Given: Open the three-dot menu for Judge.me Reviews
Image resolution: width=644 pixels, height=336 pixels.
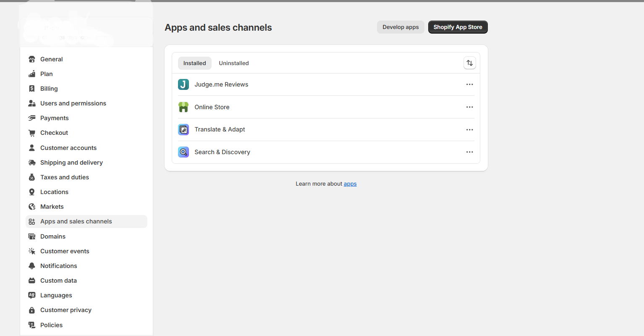Looking at the screenshot, I should click(470, 84).
